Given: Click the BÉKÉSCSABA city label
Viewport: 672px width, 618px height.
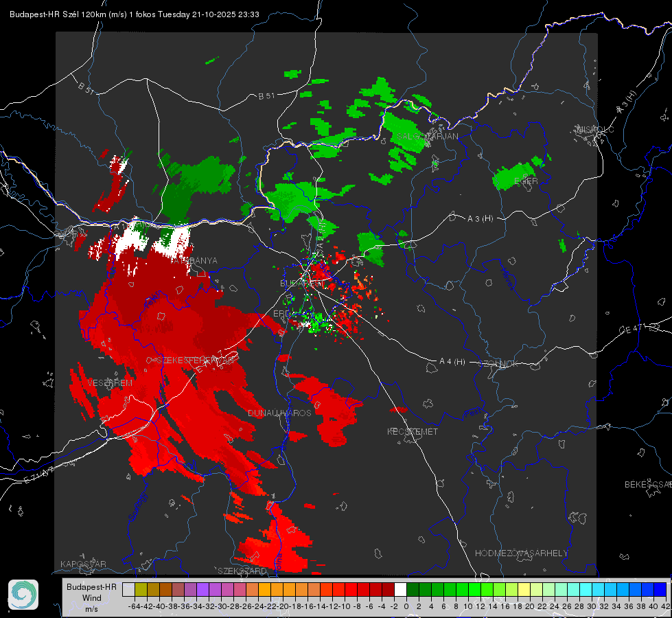Looking at the screenshot, I should (x=648, y=484).
